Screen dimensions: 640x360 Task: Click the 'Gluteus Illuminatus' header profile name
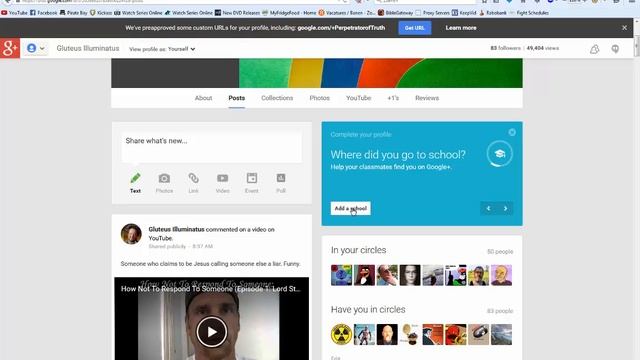coord(88,48)
